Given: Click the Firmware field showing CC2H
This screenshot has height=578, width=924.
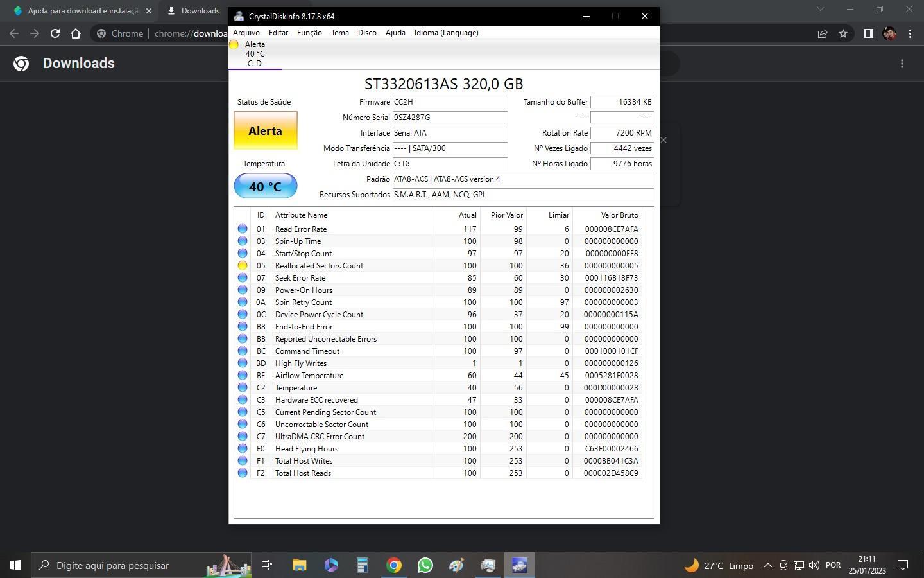Looking at the screenshot, I should 450,102.
